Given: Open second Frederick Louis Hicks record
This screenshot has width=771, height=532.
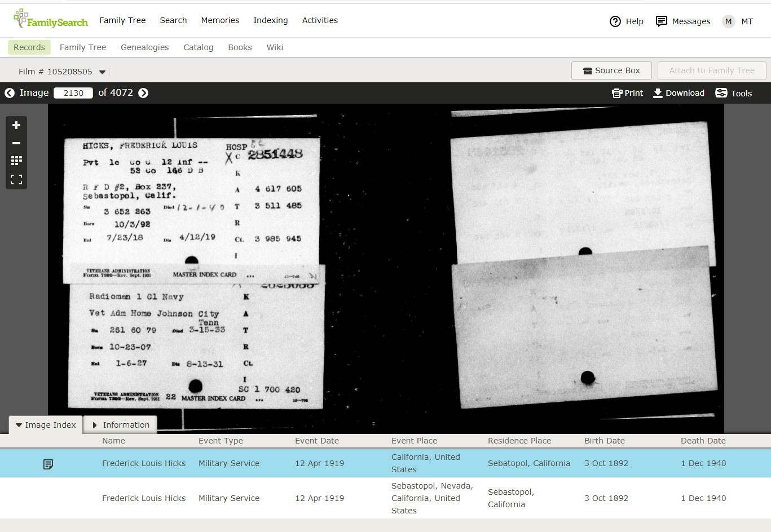Looking at the screenshot, I should point(143,498).
